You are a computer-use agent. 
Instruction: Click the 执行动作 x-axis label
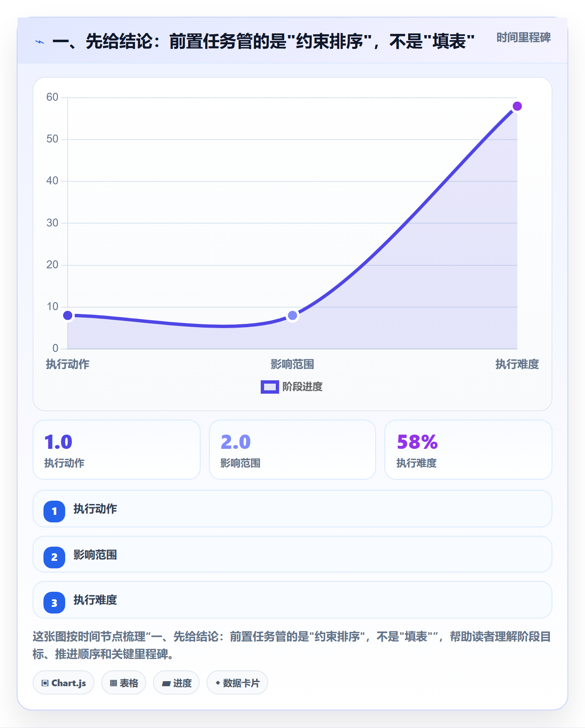[x=68, y=364]
